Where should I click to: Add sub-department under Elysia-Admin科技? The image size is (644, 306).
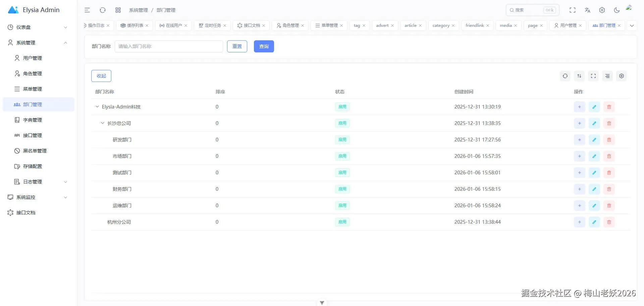click(580, 107)
